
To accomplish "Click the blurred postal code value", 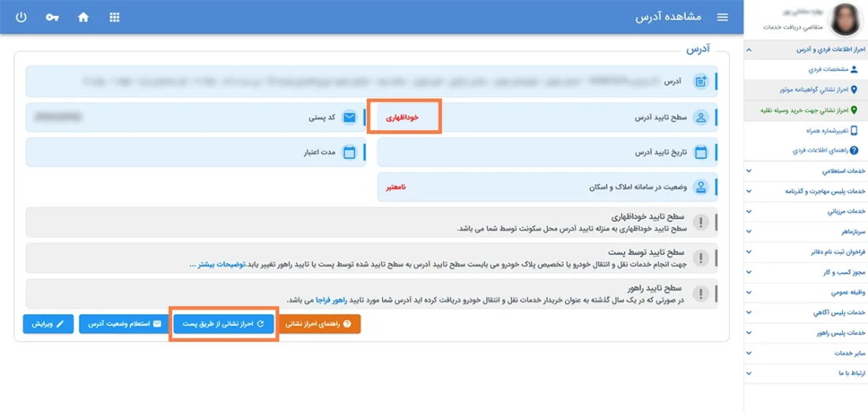I will pos(58,118).
